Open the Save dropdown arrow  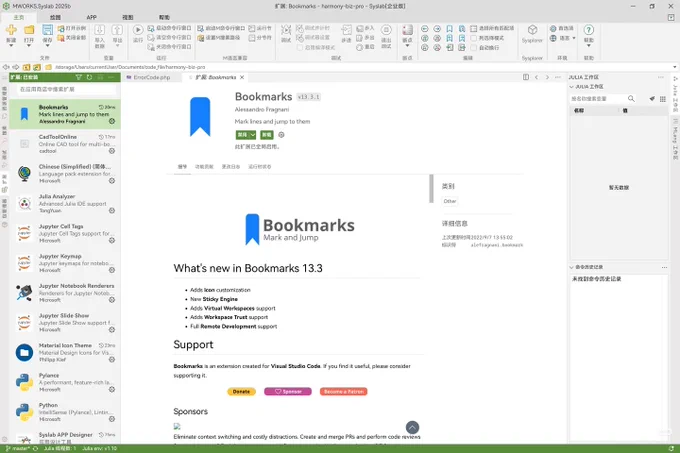pos(47,46)
